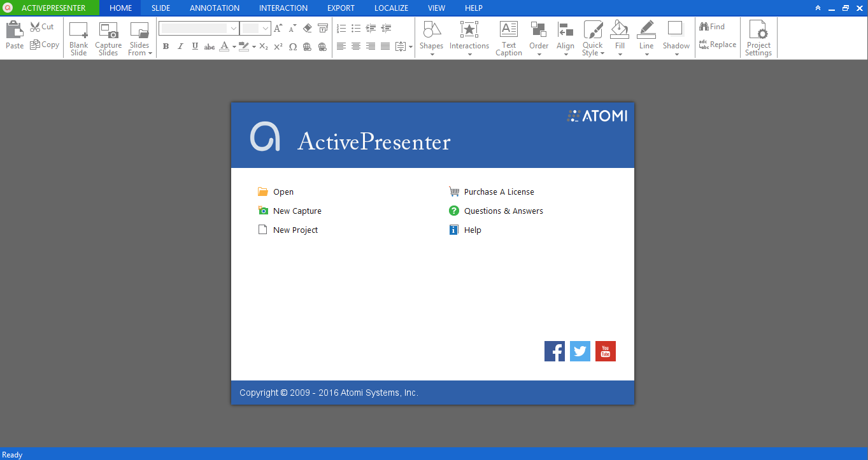Open Questions & Answers
The width and height of the screenshot is (868, 460).
pyautogui.click(x=496, y=211)
